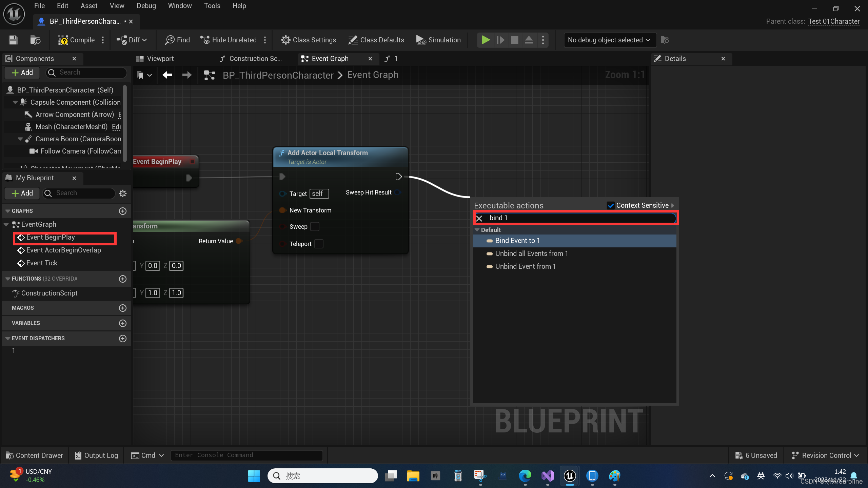868x488 pixels.
Task: Check the Teleport checkbox
Action: tap(319, 244)
